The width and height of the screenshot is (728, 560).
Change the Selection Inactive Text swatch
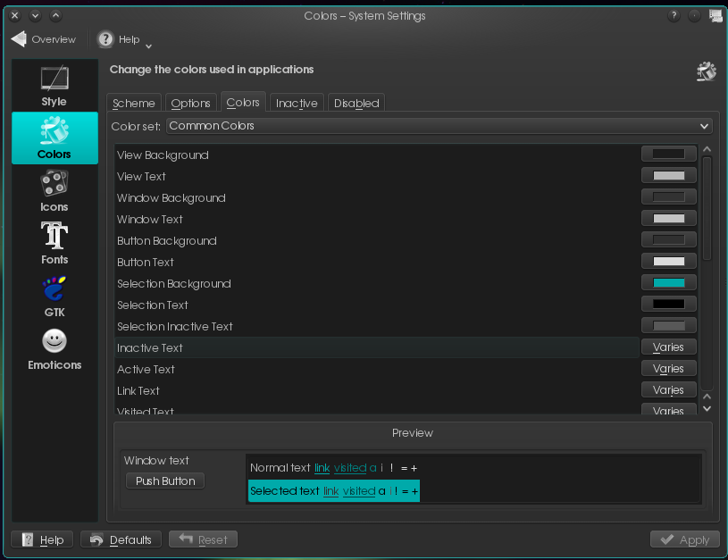pos(668,325)
